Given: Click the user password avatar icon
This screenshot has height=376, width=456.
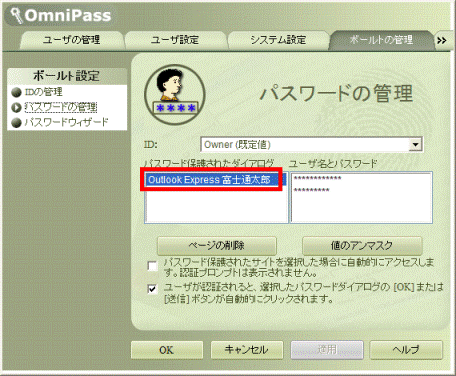Looking at the screenshot, I should [175, 95].
